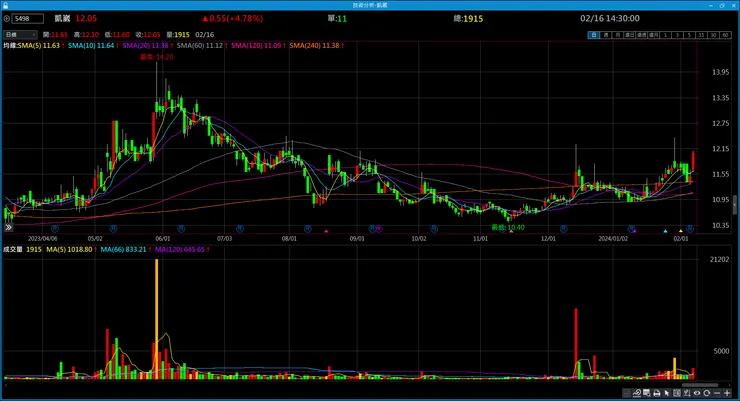Switch to the 30 minute timeframe
This screenshot has width=740, height=401.
point(713,35)
